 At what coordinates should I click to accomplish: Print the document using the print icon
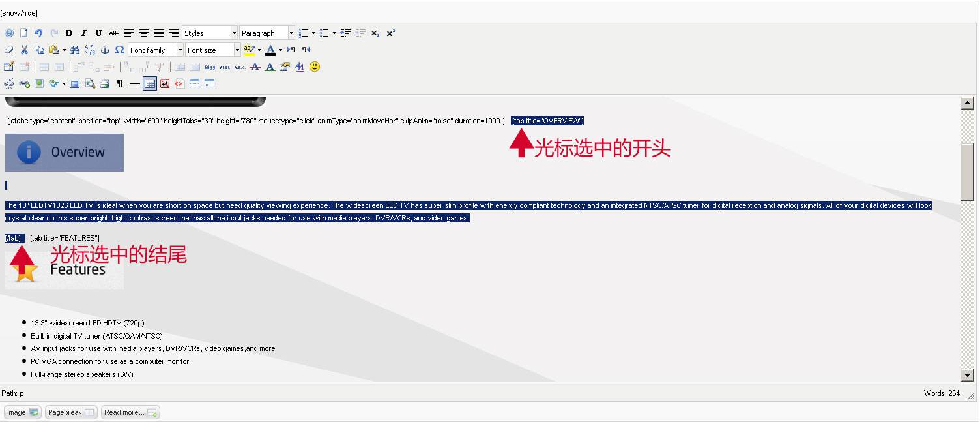(x=104, y=83)
